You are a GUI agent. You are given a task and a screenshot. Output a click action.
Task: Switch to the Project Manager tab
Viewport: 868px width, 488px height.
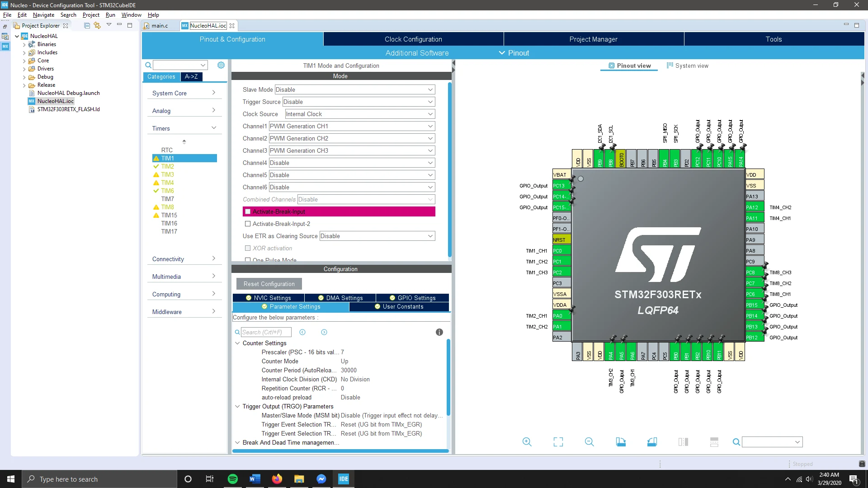(x=593, y=39)
